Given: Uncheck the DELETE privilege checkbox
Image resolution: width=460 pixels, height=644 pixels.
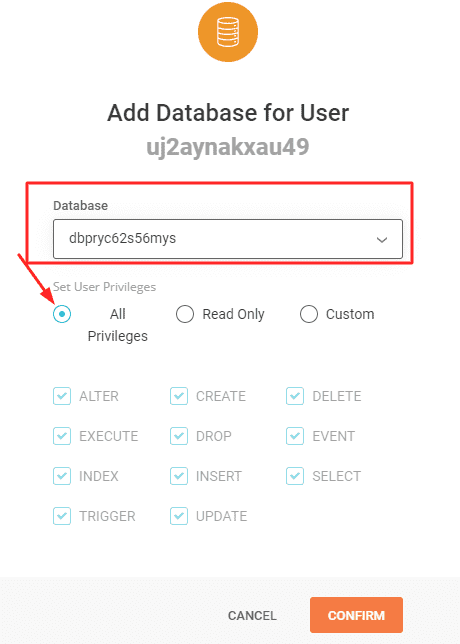Looking at the screenshot, I should (x=295, y=396).
